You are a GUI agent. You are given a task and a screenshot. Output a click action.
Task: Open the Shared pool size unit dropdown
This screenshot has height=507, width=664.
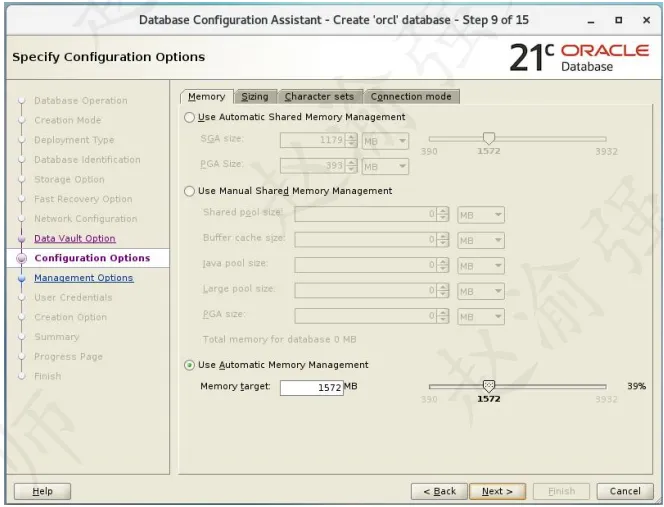click(481, 215)
